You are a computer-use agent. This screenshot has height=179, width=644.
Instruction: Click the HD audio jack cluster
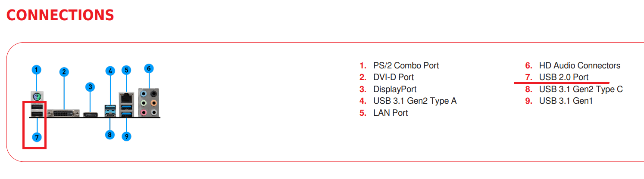149,102
